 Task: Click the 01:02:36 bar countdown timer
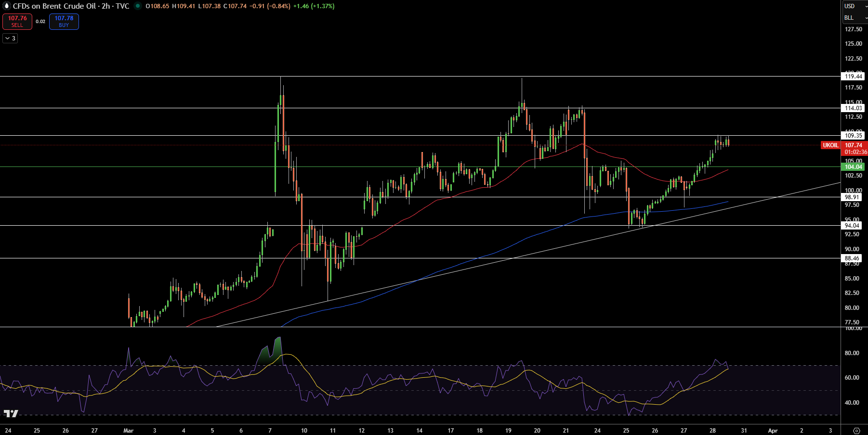[855, 152]
